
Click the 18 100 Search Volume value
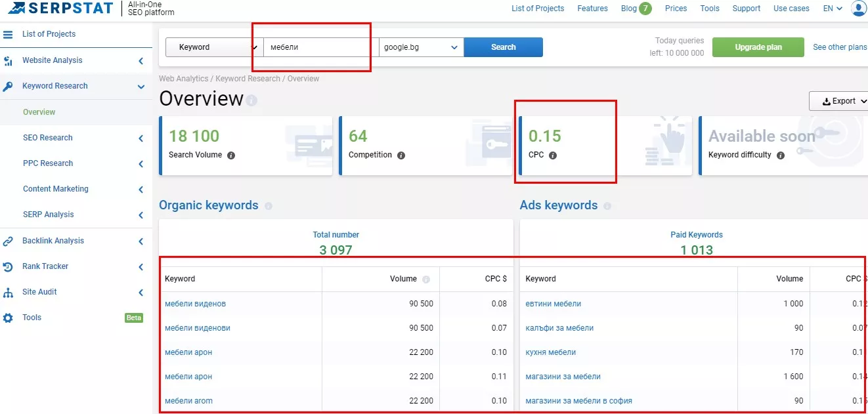[x=194, y=136]
